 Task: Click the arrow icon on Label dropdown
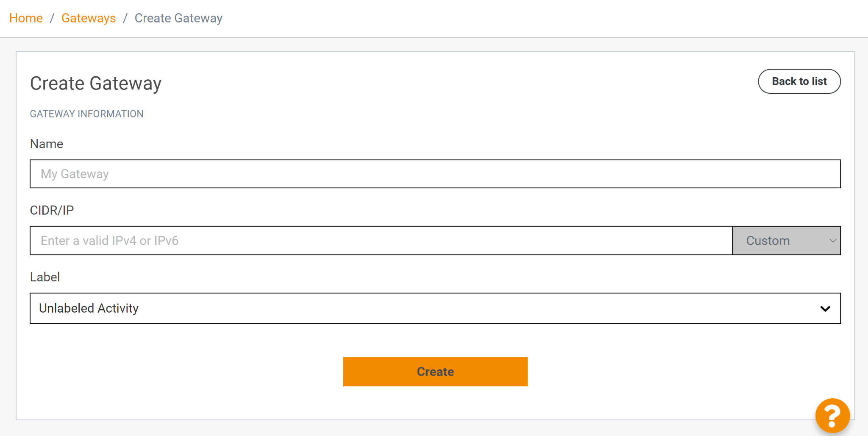pyautogui.click(x=825, y=308)
